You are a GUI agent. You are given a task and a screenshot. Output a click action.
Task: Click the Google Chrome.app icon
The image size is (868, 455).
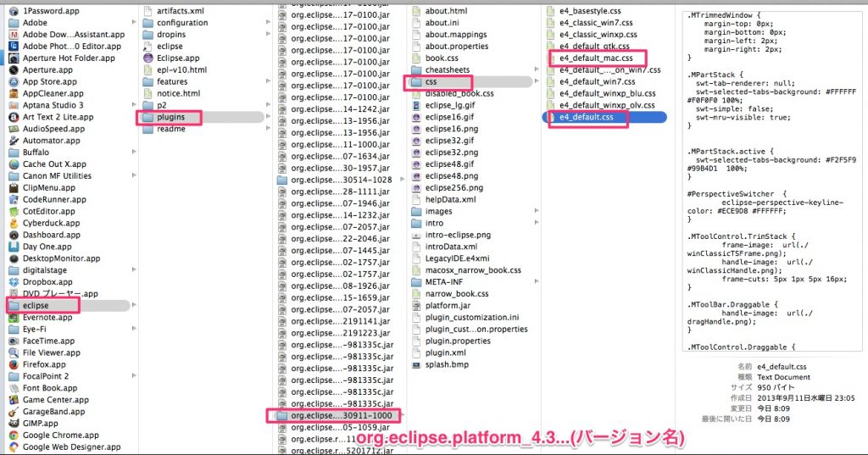coord(14,435)
